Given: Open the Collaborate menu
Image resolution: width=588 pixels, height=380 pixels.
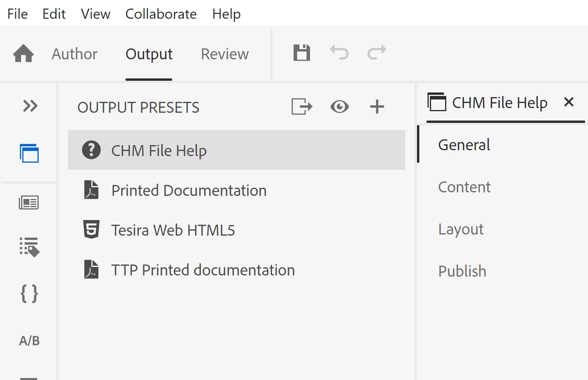Looking at the screenshot, I should 161,14.
